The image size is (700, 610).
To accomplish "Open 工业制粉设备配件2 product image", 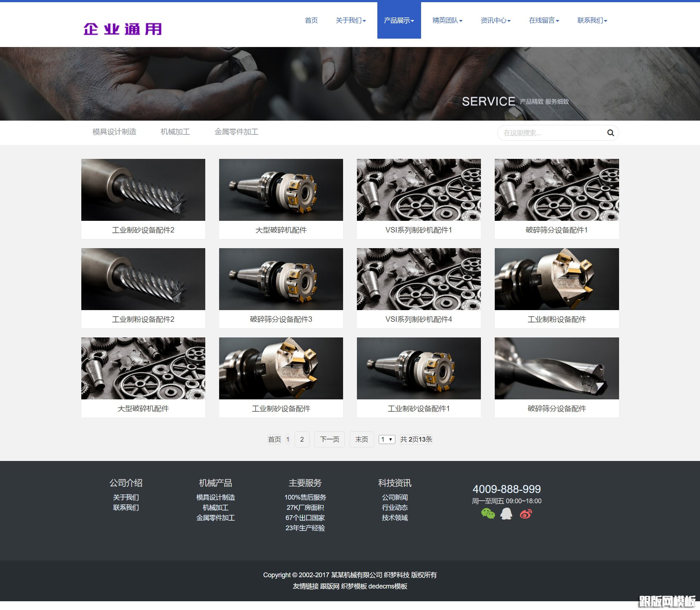I will [143, 279].
